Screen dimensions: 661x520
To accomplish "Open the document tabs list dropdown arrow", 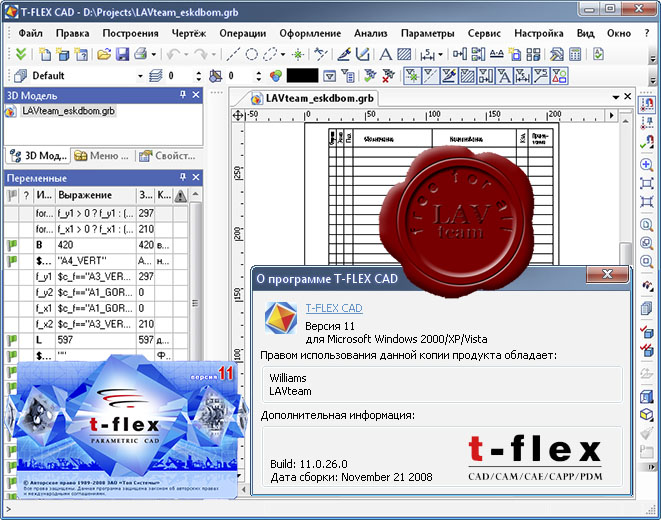I will [x=615, y=97].
